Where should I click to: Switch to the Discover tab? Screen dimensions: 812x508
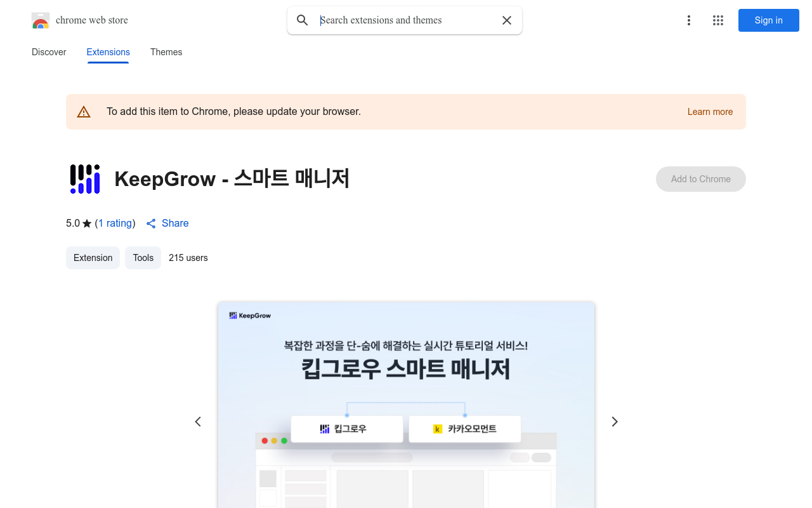pyautogui.click(x=49, y=52)
